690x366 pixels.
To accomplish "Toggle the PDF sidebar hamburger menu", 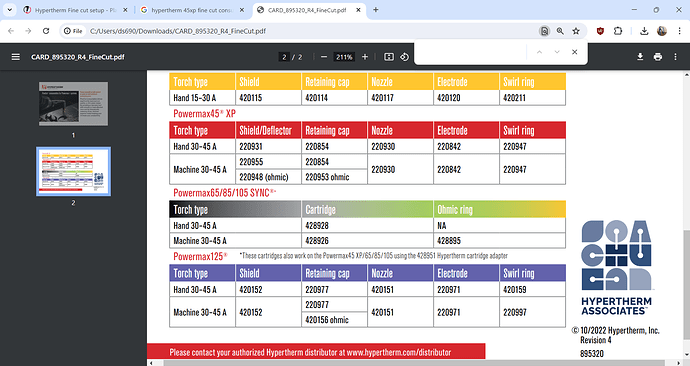I will click(x=15, y=57).
